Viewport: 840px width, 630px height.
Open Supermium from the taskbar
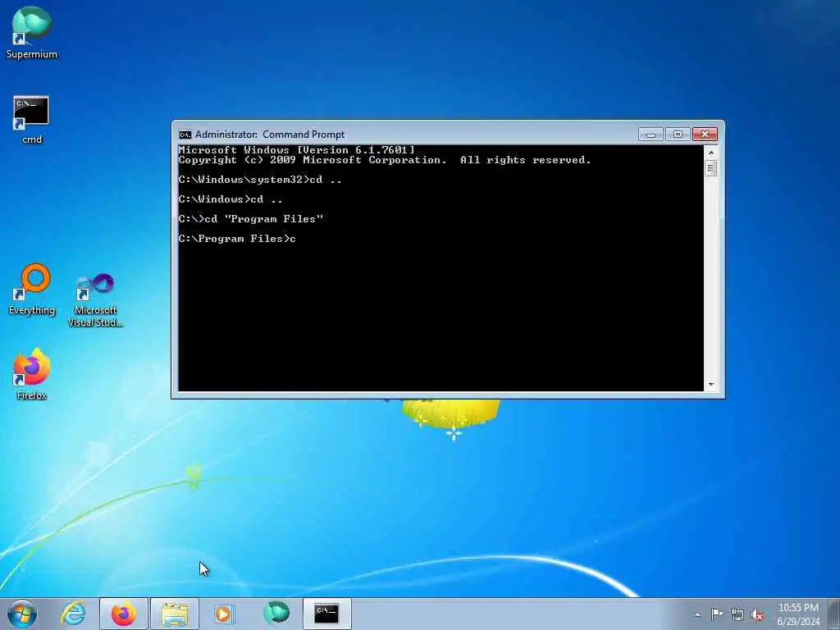(x=276, y=614)
